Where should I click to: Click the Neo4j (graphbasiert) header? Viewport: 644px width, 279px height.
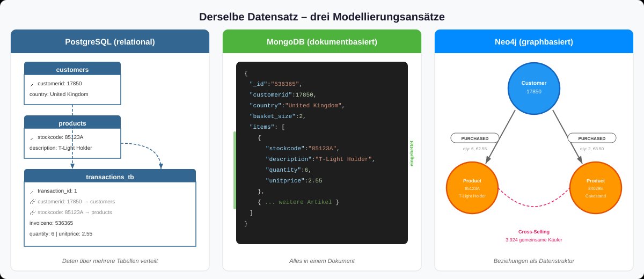tap(534, 41)
